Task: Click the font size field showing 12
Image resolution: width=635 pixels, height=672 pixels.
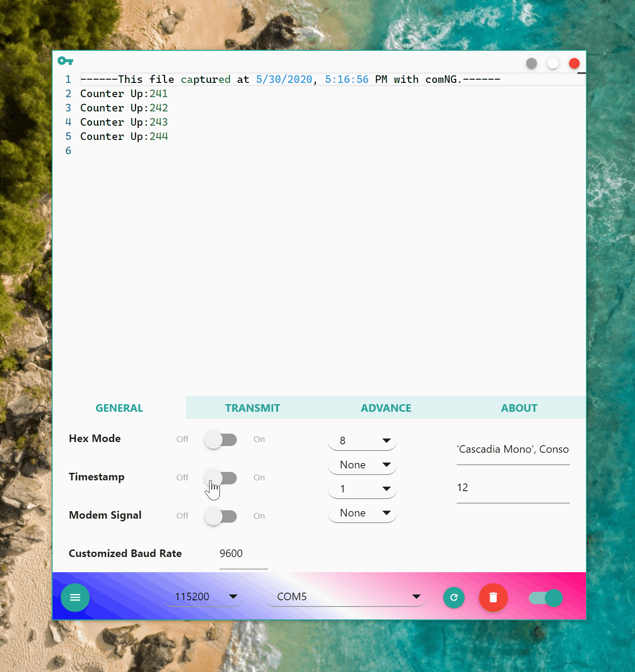Action: pos(513,488)
